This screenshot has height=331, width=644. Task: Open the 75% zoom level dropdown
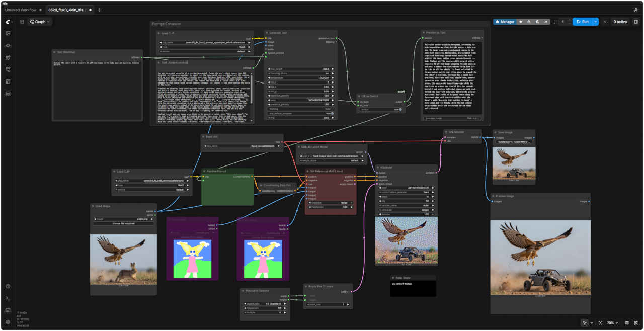[612, 323]
